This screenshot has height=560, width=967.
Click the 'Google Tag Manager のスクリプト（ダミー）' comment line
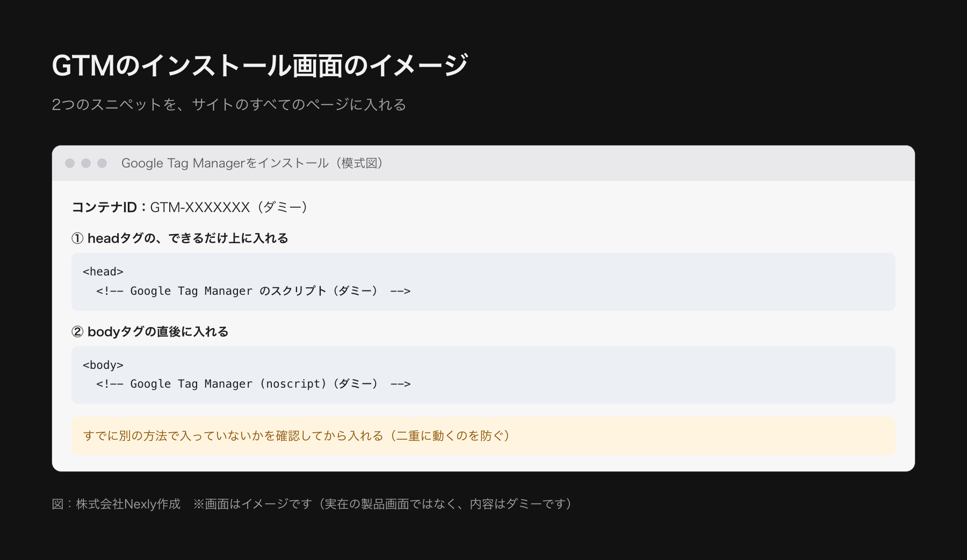[x=254, y=291]
